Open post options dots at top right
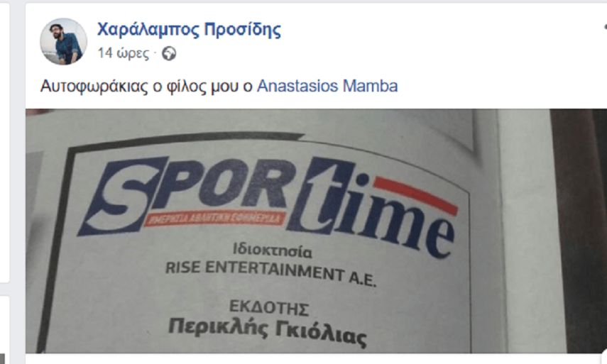Viewport: 607px width, 364px height. tap(605, 27)
